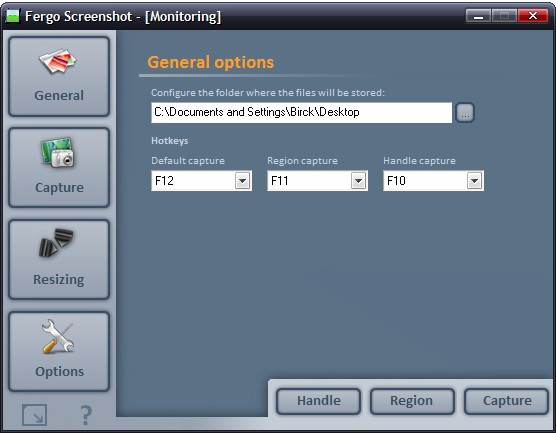Click the Region button at bottom
556x433 pixels.
(x=412, y=401)
